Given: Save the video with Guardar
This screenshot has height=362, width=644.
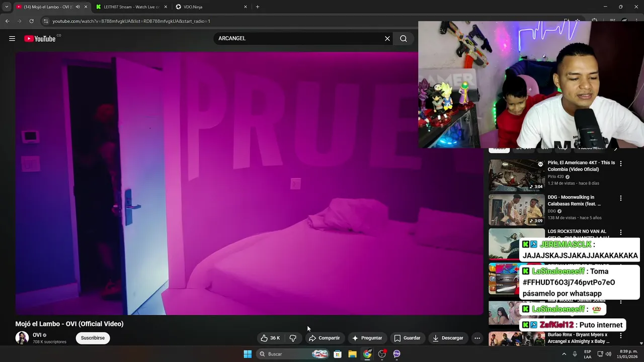Looking at the screenshot, I should pyautogui.click(x=407, y=338).
